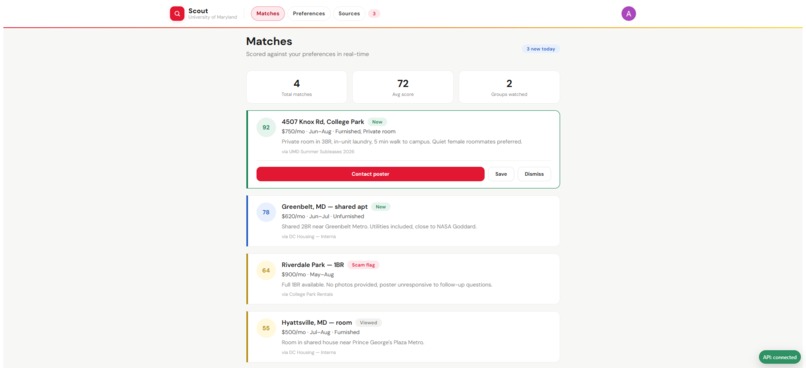Screen dimensions: 806x368
Task: Click the notification count badge 3
Action: (374, 14)
